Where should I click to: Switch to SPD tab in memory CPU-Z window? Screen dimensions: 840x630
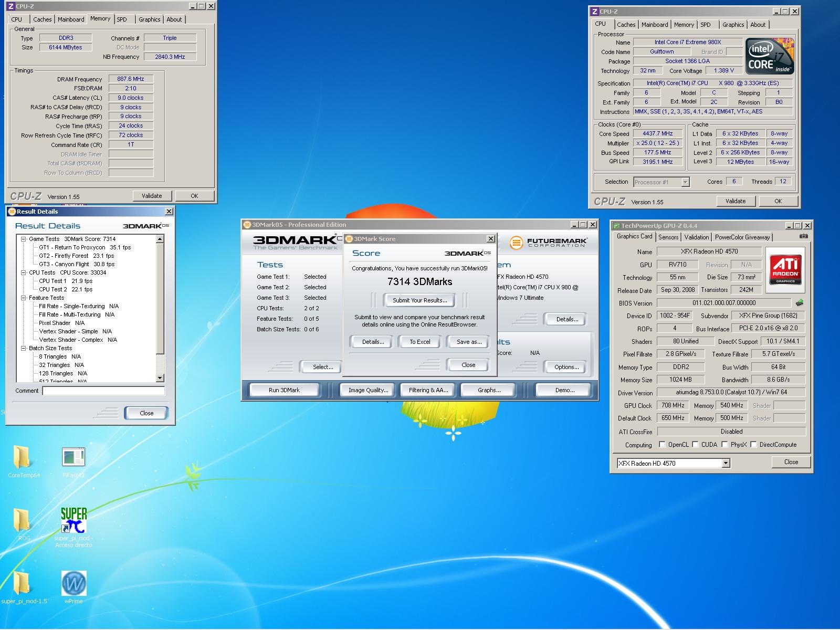(x=122, y=19)
